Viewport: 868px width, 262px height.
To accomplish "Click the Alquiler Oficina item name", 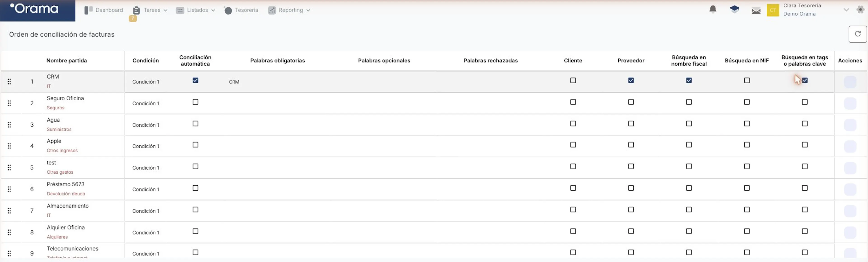I will (x=66, y=227).
